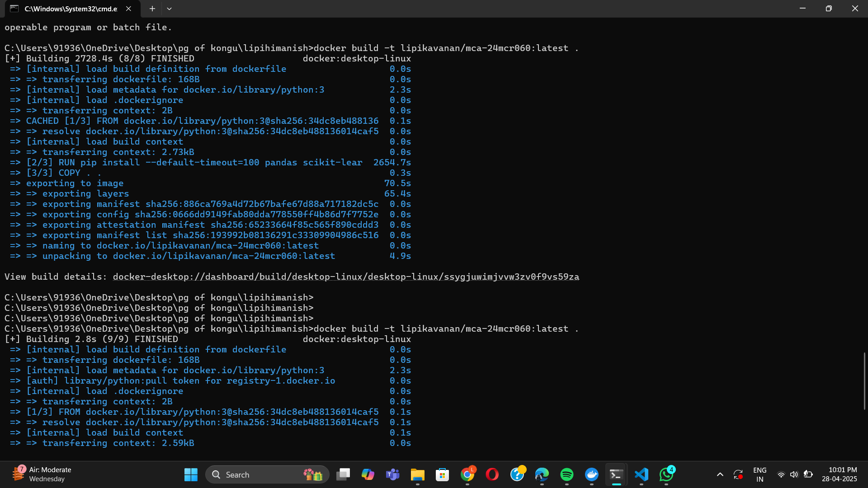Screen dimensions: 868x488
Task: Click the terminal vertical scrollbar thumb
Action: 864,381
